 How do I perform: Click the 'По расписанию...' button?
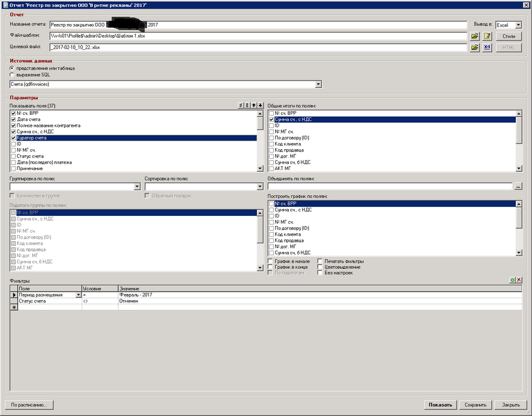click(29, 405)
